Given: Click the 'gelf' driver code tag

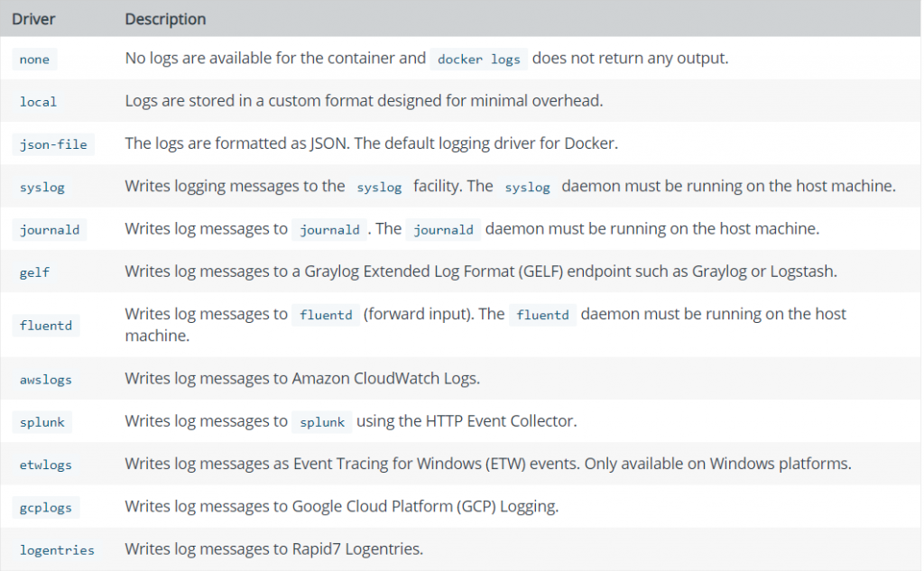Looking at the screenshot, I should pyautogui.click(x=34, y=272).
